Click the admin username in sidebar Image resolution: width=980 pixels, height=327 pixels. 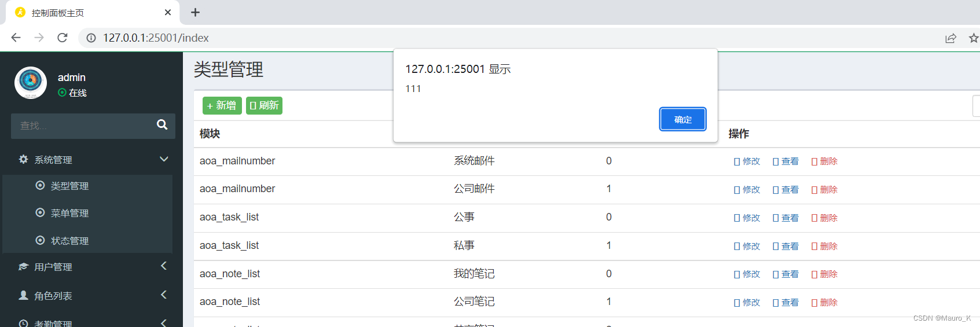click(72, 77)
